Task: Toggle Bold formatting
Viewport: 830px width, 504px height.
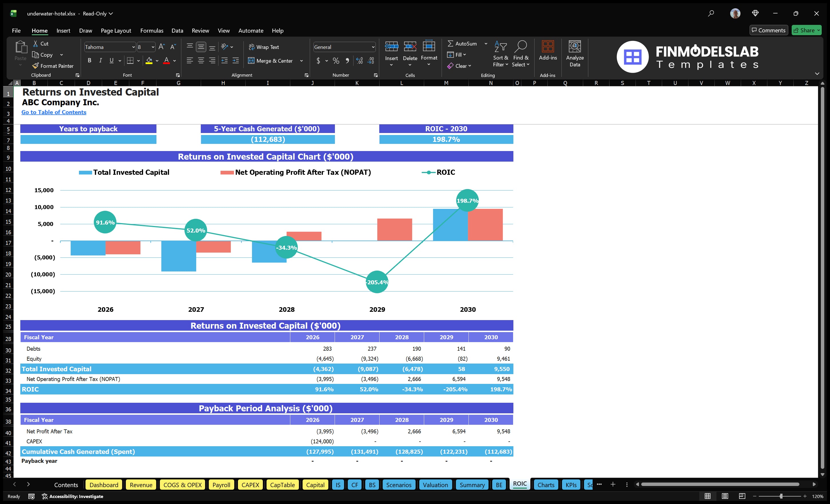Action: (x=89, y=61)
